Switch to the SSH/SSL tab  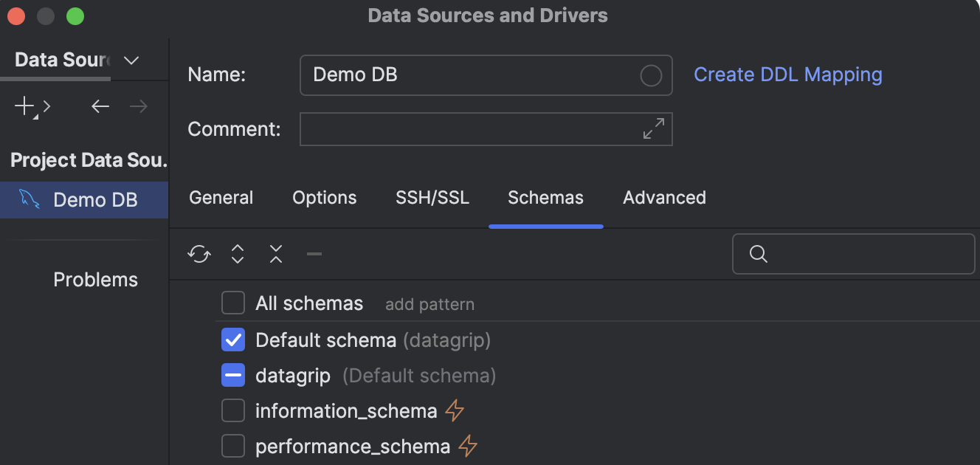(432, 197)
